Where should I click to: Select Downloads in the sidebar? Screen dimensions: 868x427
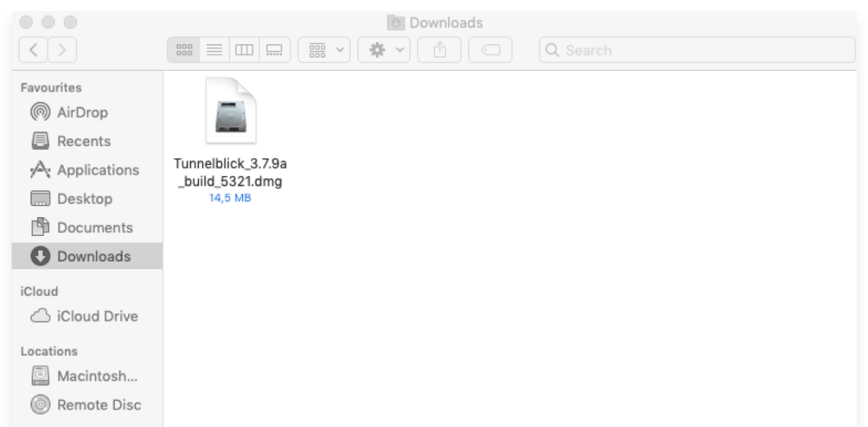pyautogui.click(x=87, y=256)
